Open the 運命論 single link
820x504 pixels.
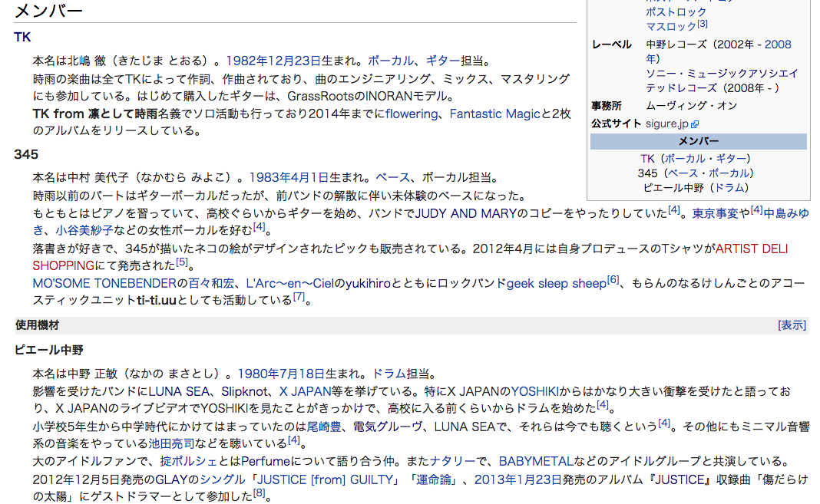434,480
